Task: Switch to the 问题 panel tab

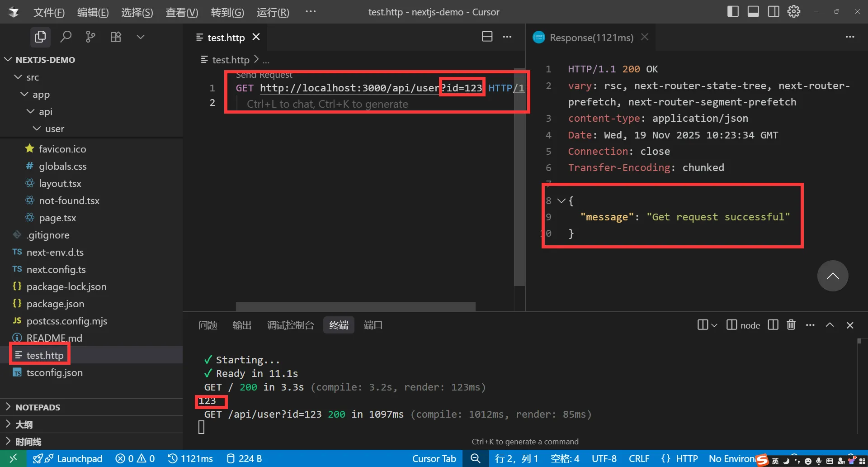Action: [x=208, y=325]
